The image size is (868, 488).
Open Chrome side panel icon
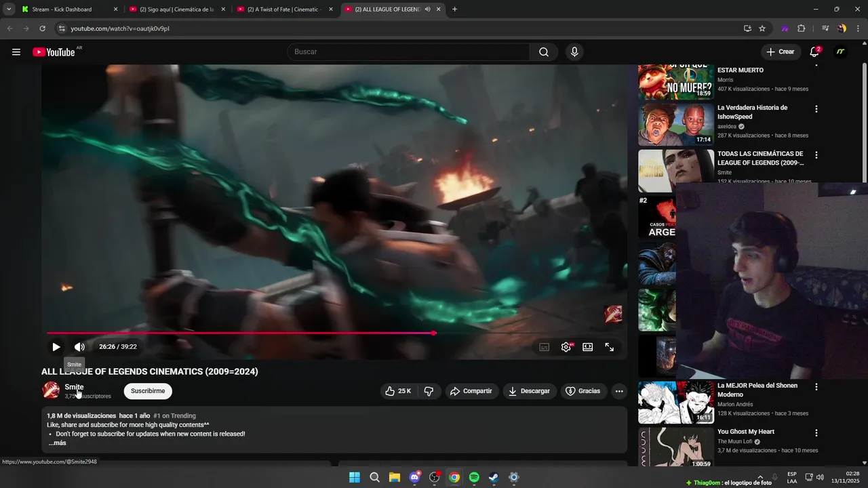[x=825, y=28]
